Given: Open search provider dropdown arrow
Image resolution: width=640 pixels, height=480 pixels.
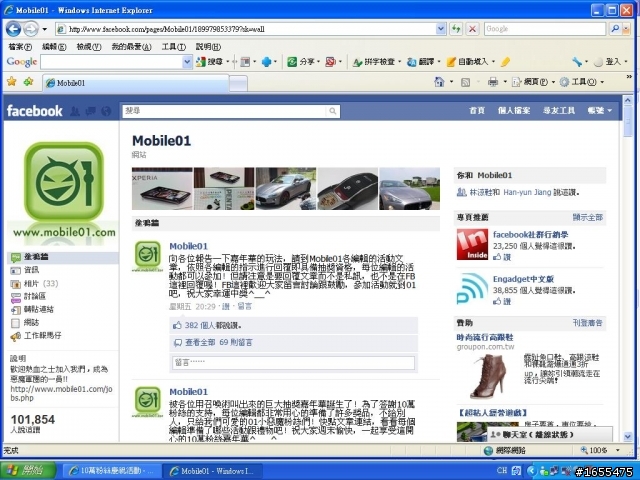Looking at the screenshot, I should point(625,29).
